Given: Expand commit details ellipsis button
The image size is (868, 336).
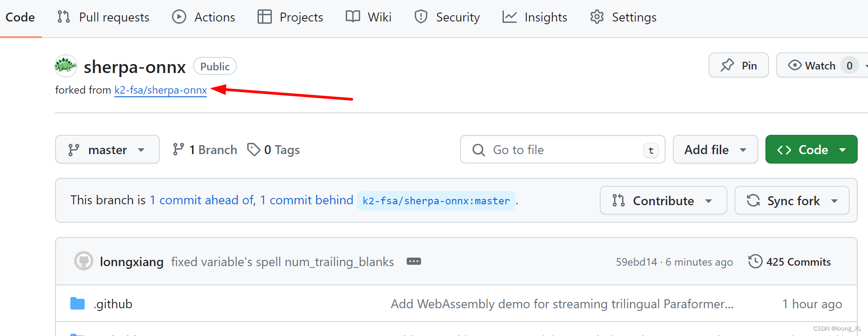Looking at the screenshot, I should (414, 262).
